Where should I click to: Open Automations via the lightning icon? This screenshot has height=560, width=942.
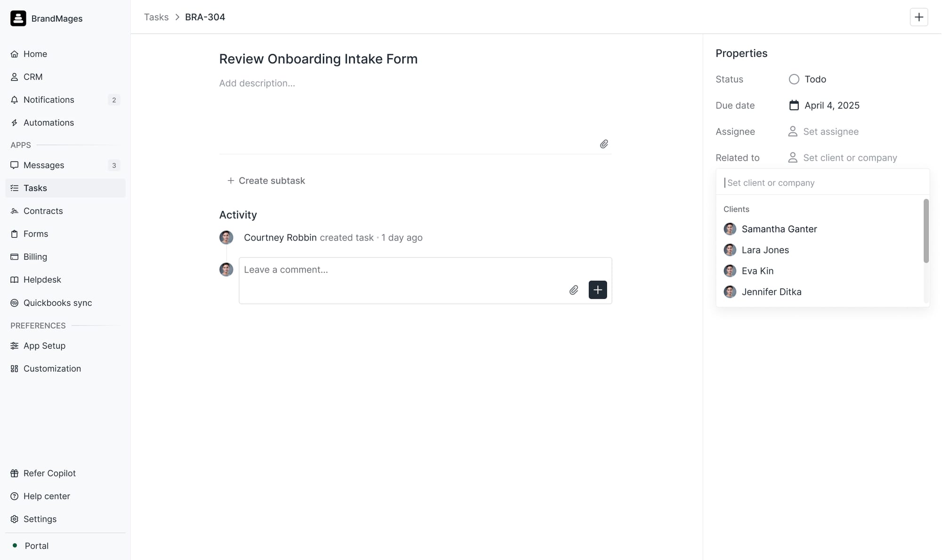(15, 123)
